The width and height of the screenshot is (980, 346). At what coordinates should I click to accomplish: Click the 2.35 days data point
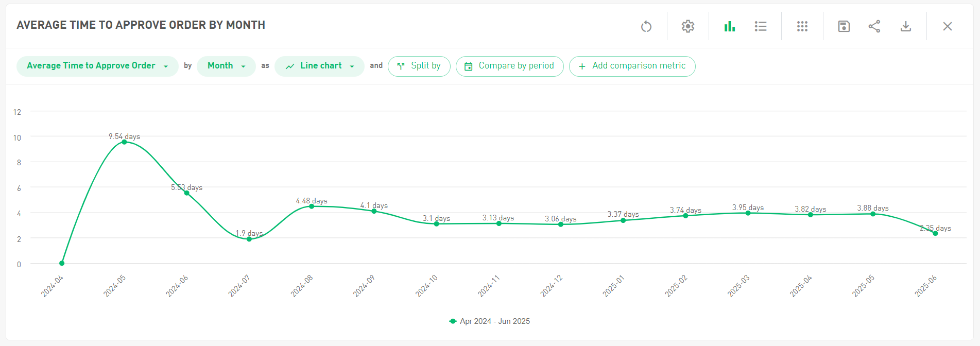[935, 233]
